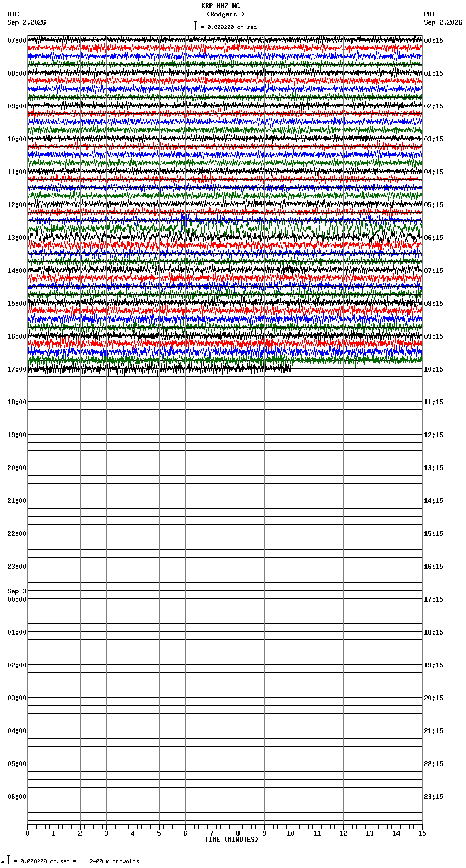466x868 pixels.
Task: Click the '20:15' PDT time label
Action: coord(434,698)
